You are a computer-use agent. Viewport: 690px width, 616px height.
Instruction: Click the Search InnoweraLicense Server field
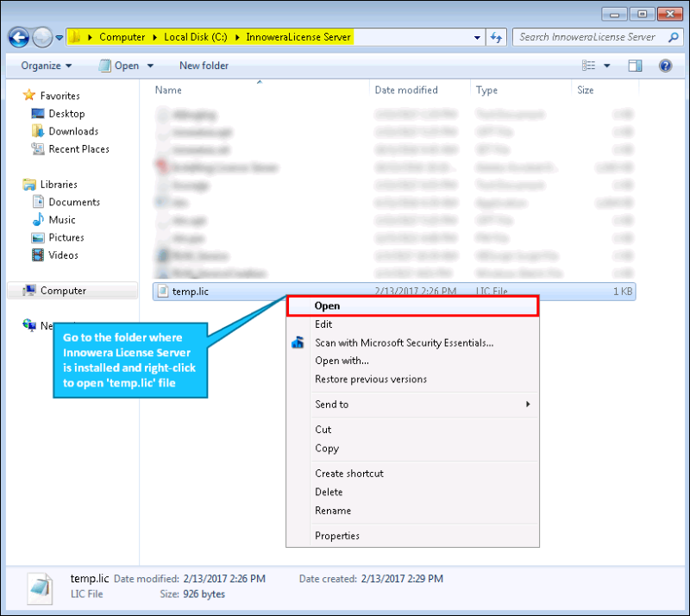pyautogui.click(x=586, y=37)
